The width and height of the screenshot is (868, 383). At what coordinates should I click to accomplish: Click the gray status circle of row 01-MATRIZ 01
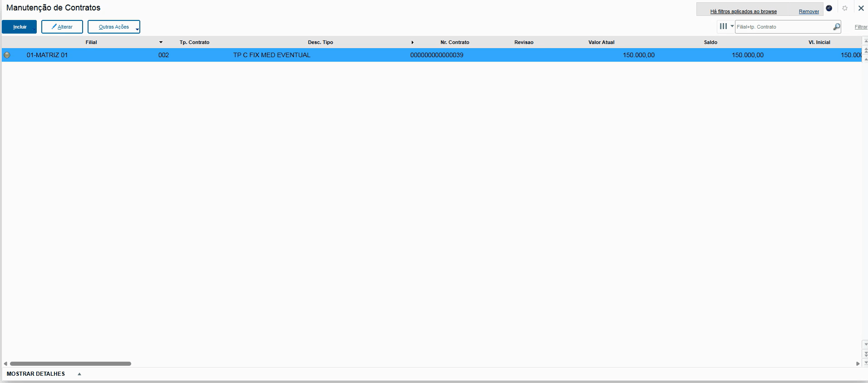tap(7, 55)
